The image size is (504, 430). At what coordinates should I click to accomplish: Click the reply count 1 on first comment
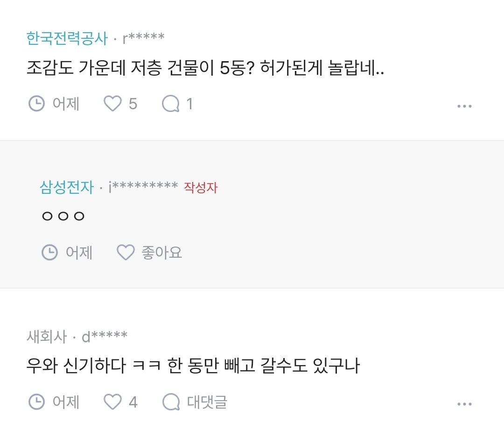coord(189,104)
